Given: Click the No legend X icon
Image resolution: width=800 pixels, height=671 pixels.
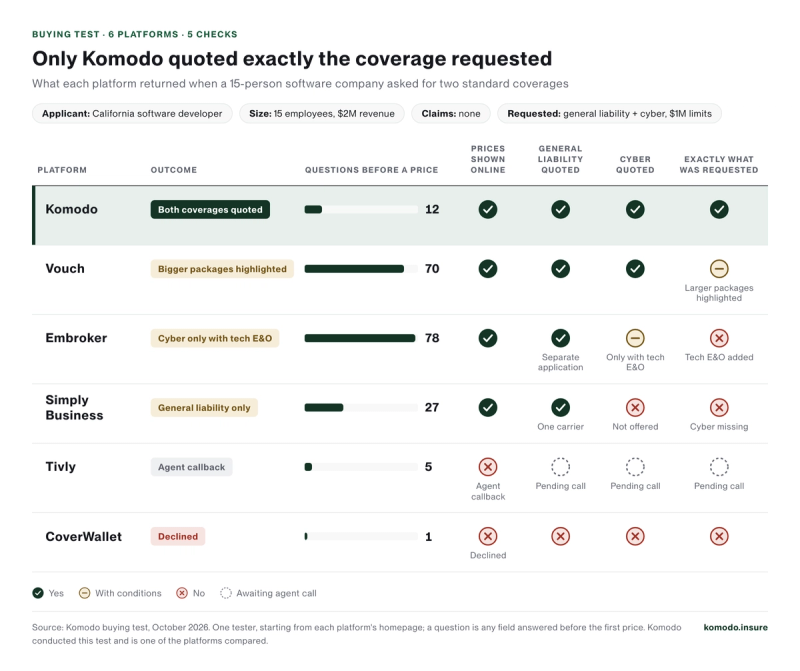Looking at the screenshot, I should pyautogui.click(x=182, y=593).
